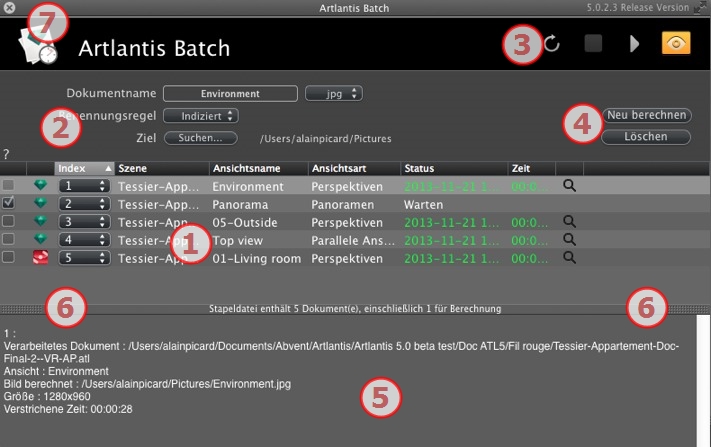This screenshot has width=711, height=447.
Task: Tick the checkbox of the Top view row
Action: [x=8, y=239]
